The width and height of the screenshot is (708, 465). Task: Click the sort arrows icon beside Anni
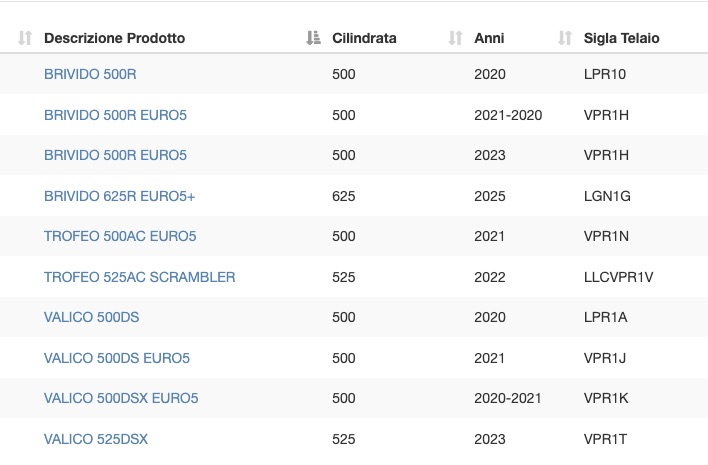[455, 38]
